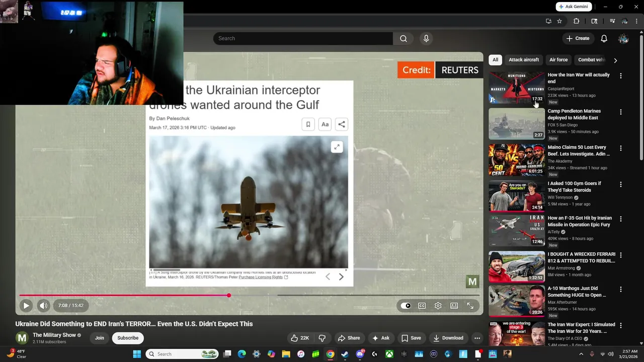644x362 pixels.
Task: Open Chrome media controls icon
Action: pos(612,21)
